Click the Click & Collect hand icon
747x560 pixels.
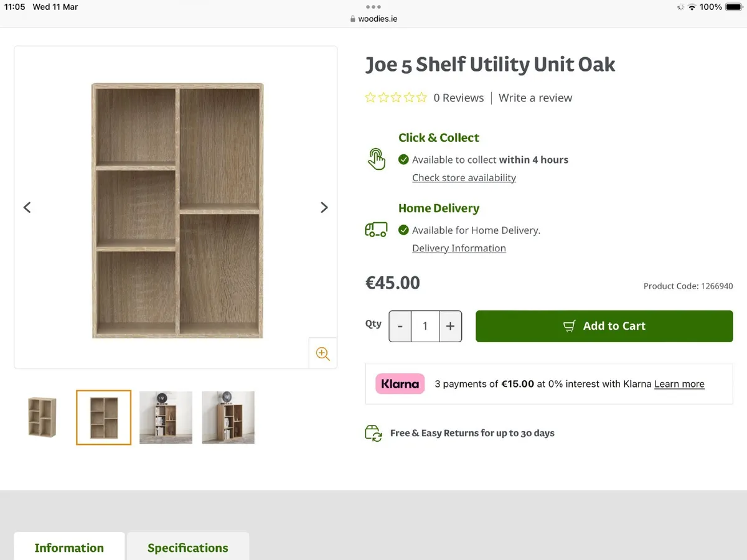[377, 159]
